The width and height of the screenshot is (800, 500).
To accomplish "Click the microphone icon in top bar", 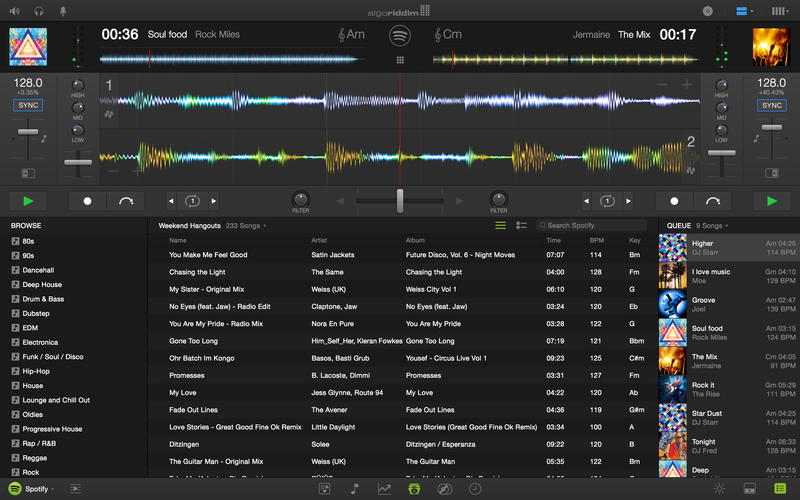I will tap(63, 11).
